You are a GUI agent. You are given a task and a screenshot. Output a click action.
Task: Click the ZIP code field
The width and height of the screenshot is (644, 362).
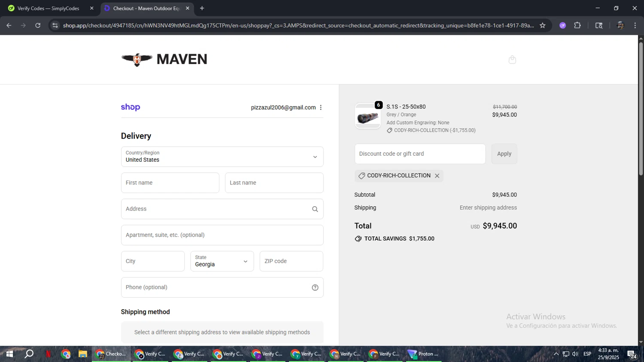(291, 261)
